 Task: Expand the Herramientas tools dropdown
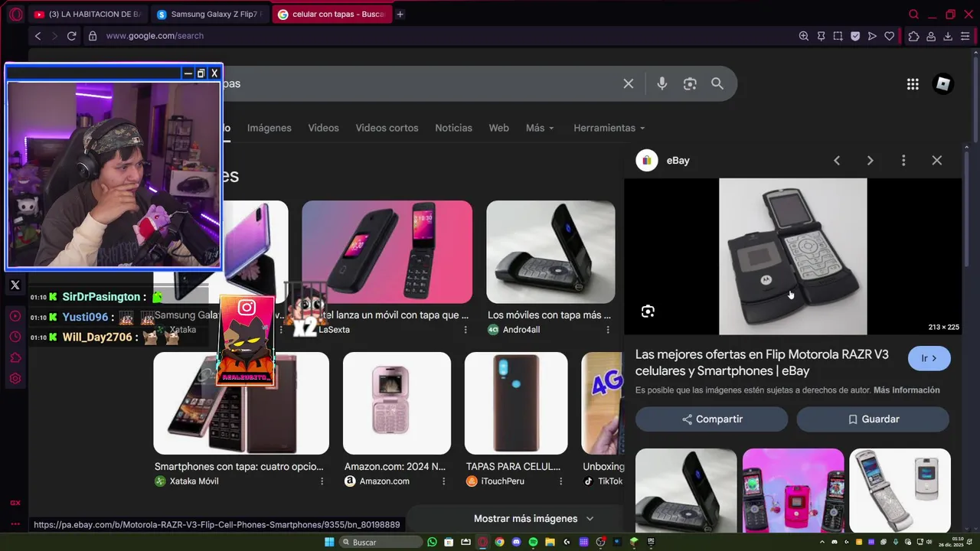click(609, 128)
